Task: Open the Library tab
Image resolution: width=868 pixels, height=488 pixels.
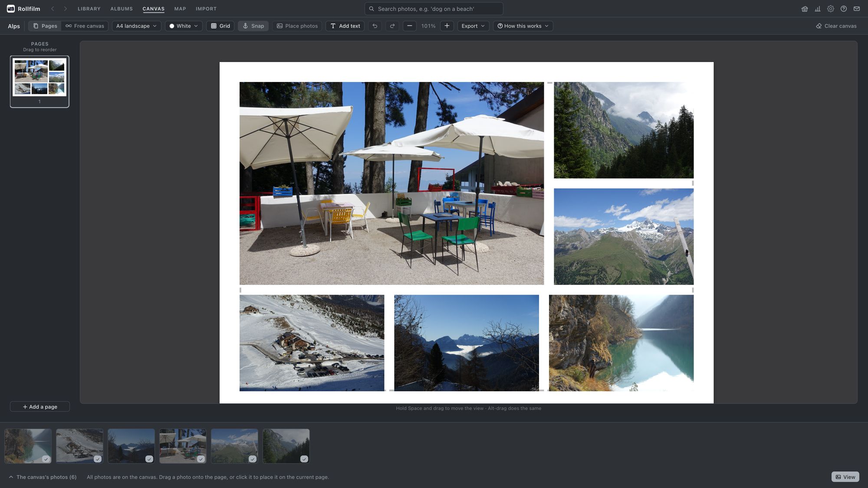Action: [89, 9]
